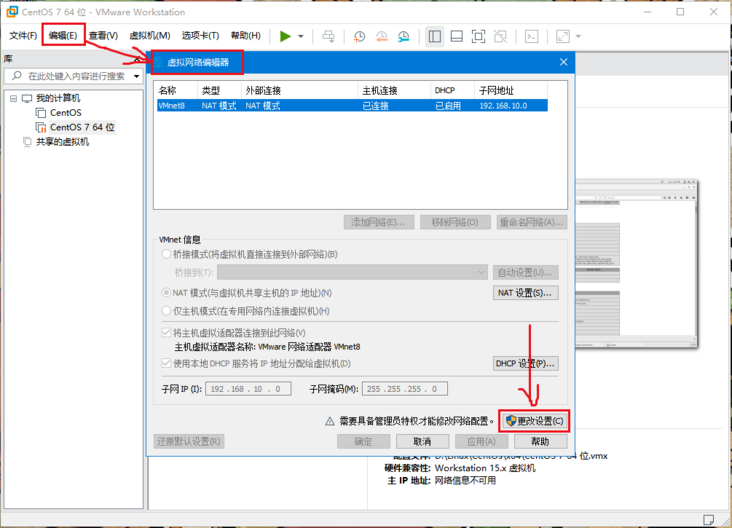
Task: Click the NAT 设置(S)... button
Action: click(526, 293)
